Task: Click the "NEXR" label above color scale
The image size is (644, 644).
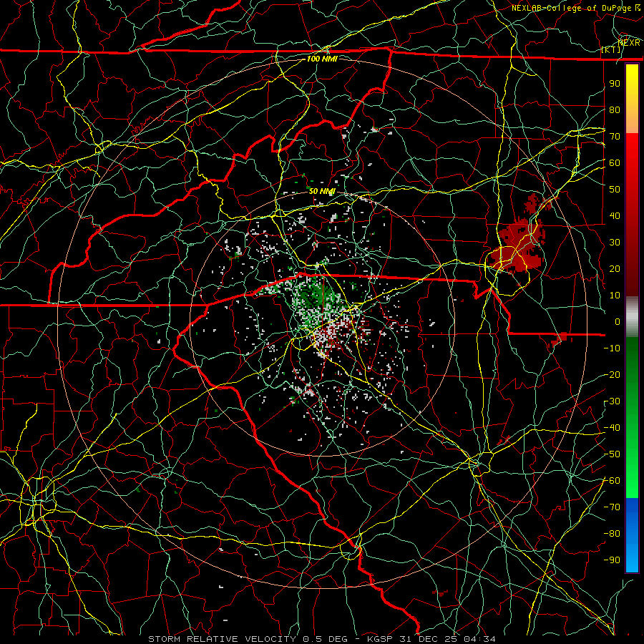Action: pyautogui.click(x=629, y=42)
